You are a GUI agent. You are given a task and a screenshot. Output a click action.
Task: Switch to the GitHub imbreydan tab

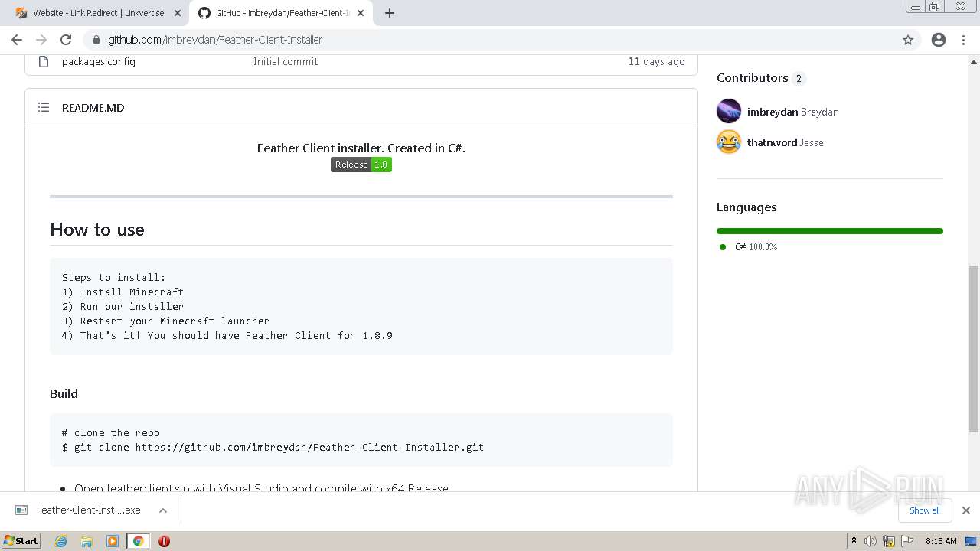tap(283, 13)
